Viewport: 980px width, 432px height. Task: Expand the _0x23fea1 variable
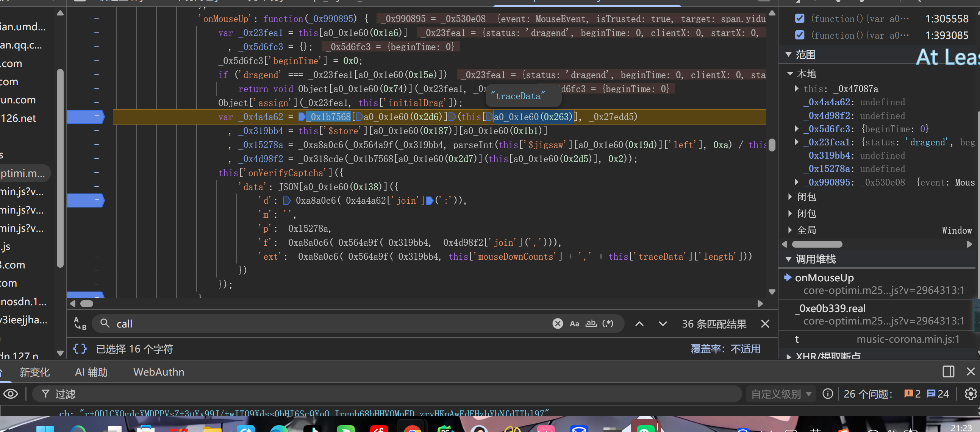(x=797, y=142)
